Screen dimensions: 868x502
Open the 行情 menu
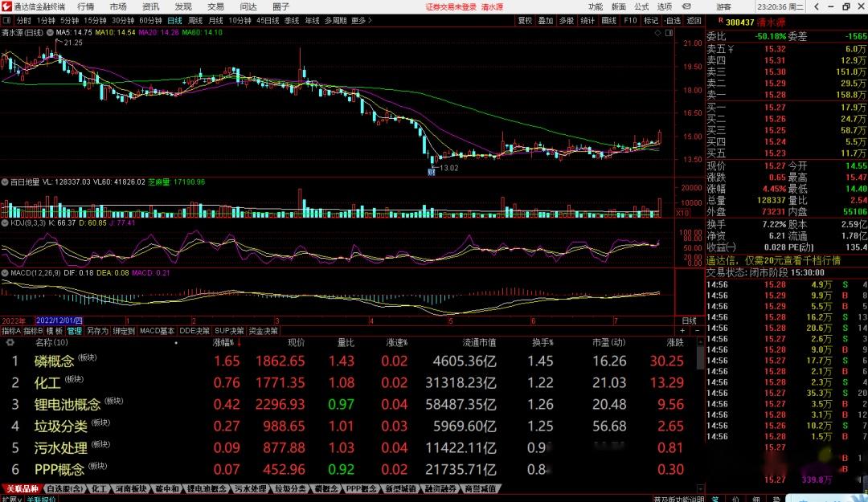86,6
